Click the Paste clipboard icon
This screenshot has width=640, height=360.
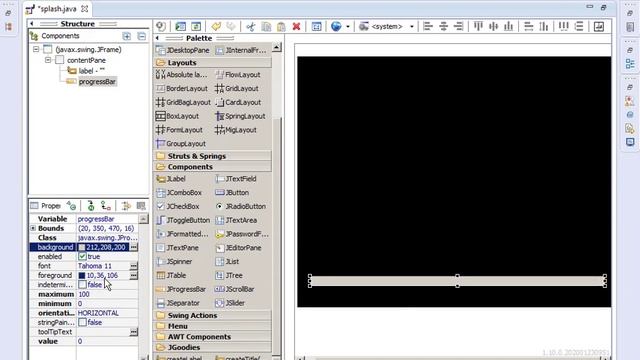pos(281,27)
